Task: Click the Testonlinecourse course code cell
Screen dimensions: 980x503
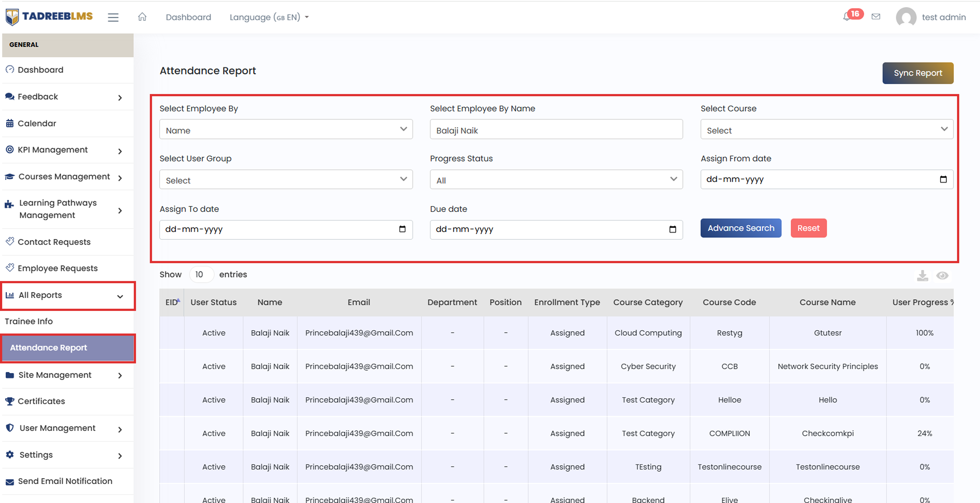Action: click(729, 467)
